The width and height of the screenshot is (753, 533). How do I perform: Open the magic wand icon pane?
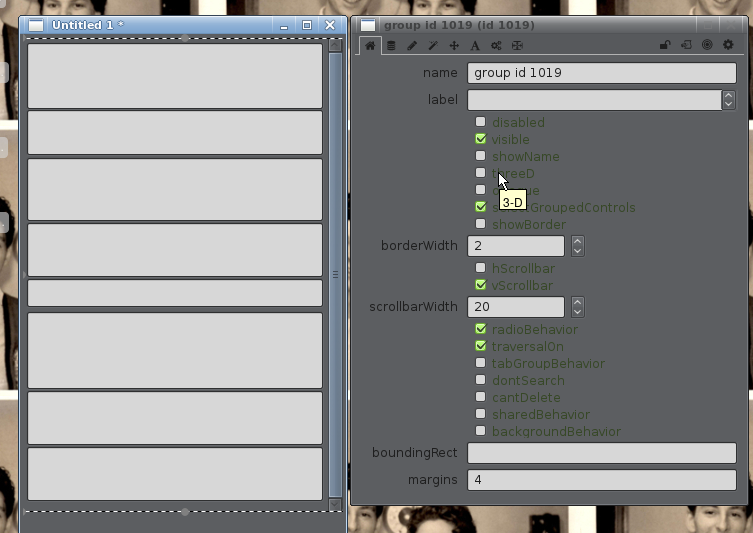pyautogui.click(x=433, y=45)
